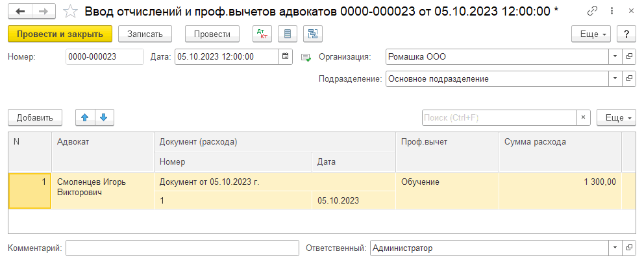Screen dimensions: 644x260
Task: Move row down with blue arrow
Action: pyautogui.click(x=104, y=117)
